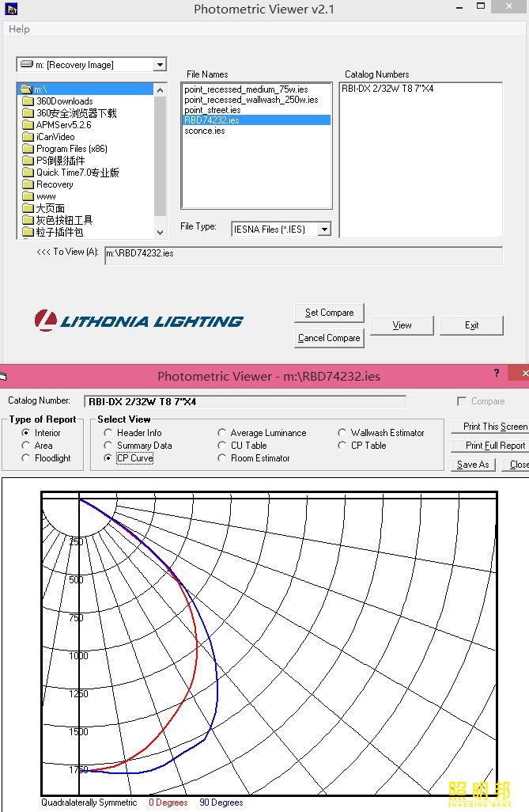Click the View button

pos(402,325)
